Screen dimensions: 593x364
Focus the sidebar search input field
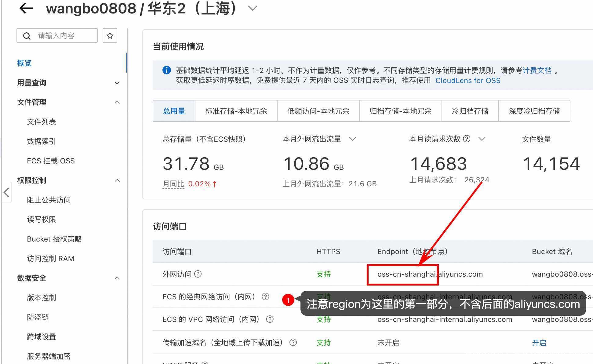pos(57,36)
